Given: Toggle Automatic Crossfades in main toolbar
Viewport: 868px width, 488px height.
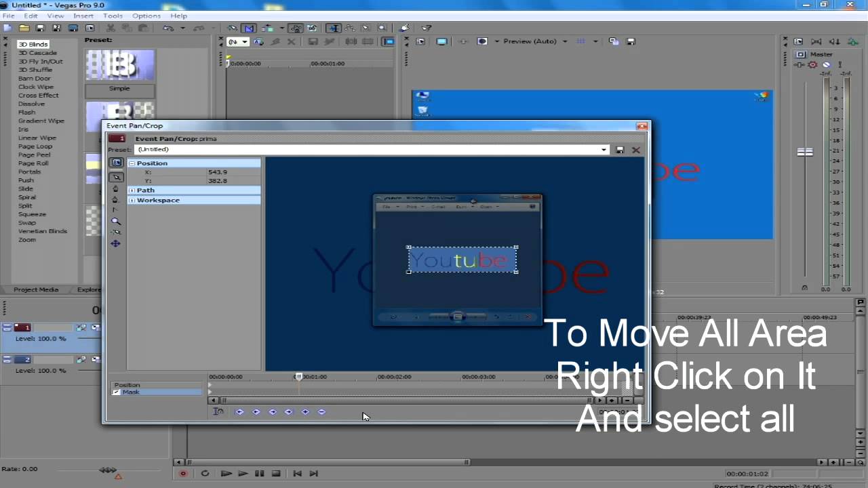Looking at the screenshot, I should [249, 28].
